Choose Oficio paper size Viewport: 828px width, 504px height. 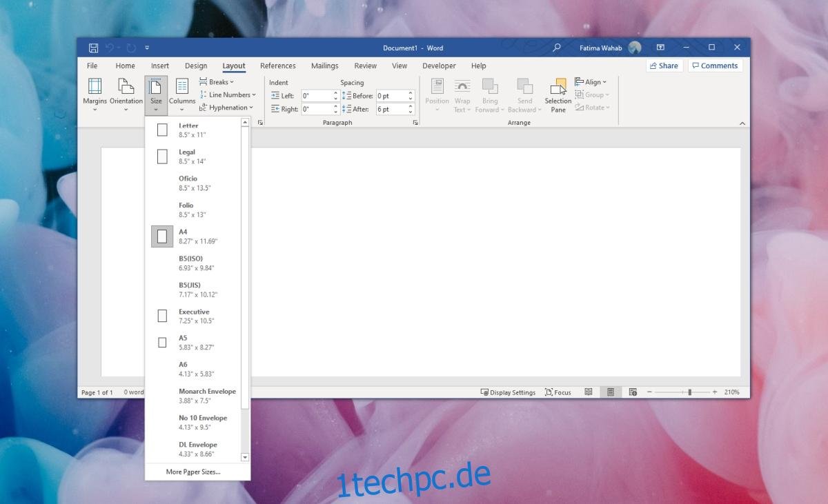click(x=193, y=183)
